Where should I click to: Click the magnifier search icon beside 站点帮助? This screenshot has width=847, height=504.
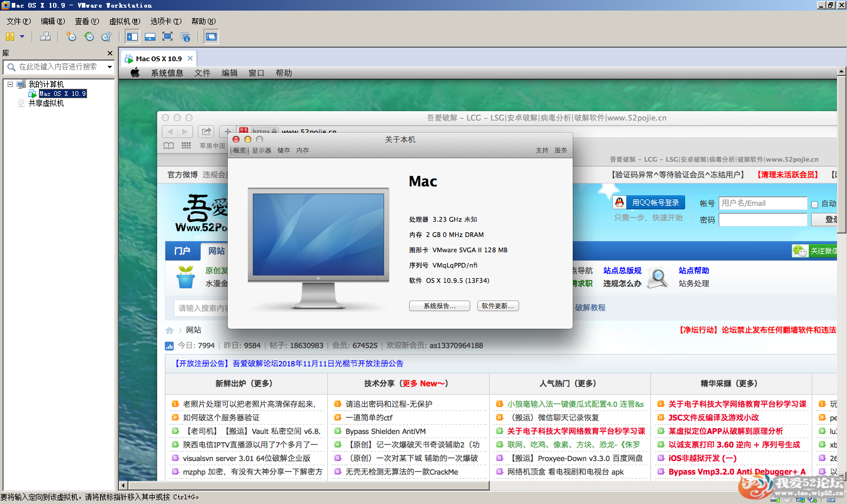coord(657,277)
